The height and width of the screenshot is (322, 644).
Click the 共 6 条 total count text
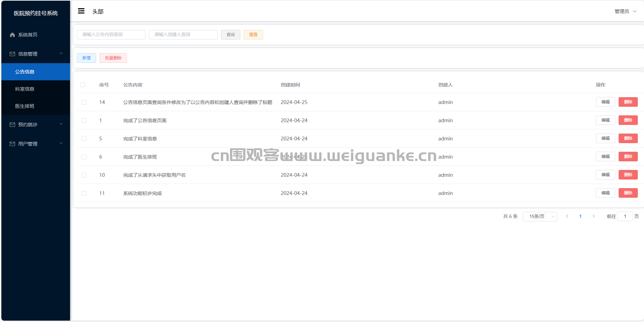tap(510, 216)
